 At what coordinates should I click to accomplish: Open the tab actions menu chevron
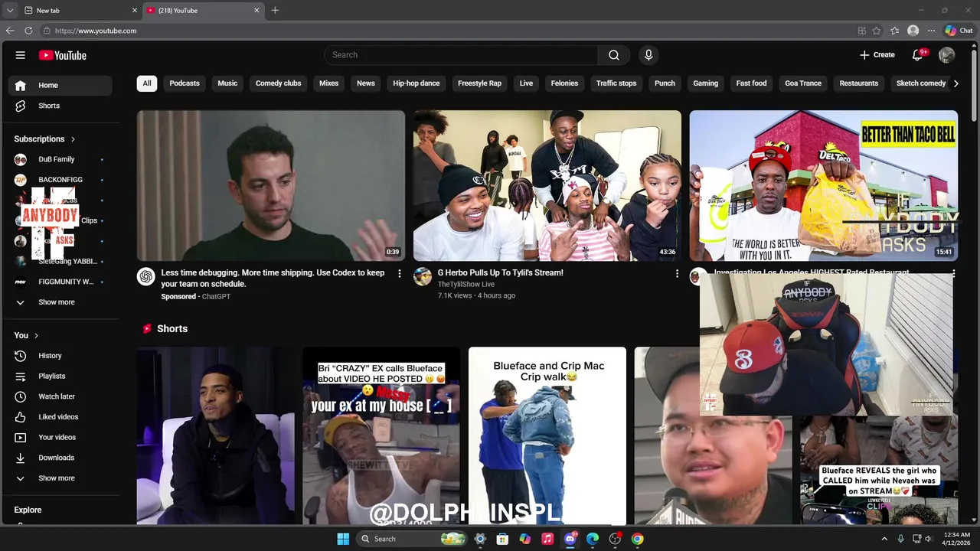coord(10,10)
